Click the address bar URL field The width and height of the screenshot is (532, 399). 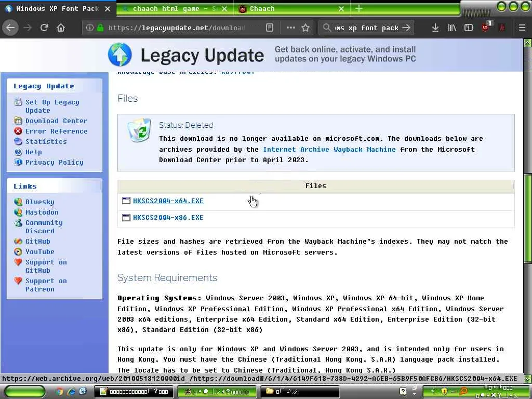177,28
